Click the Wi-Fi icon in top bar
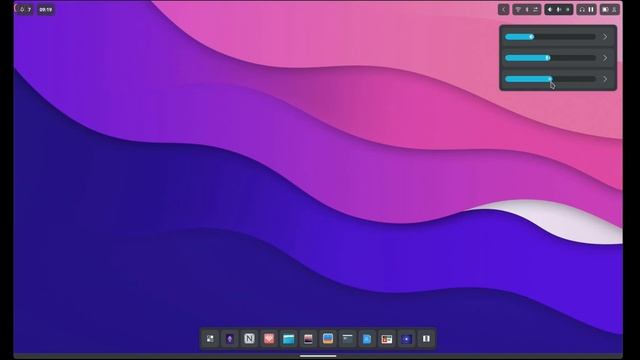 coord(518,9)
